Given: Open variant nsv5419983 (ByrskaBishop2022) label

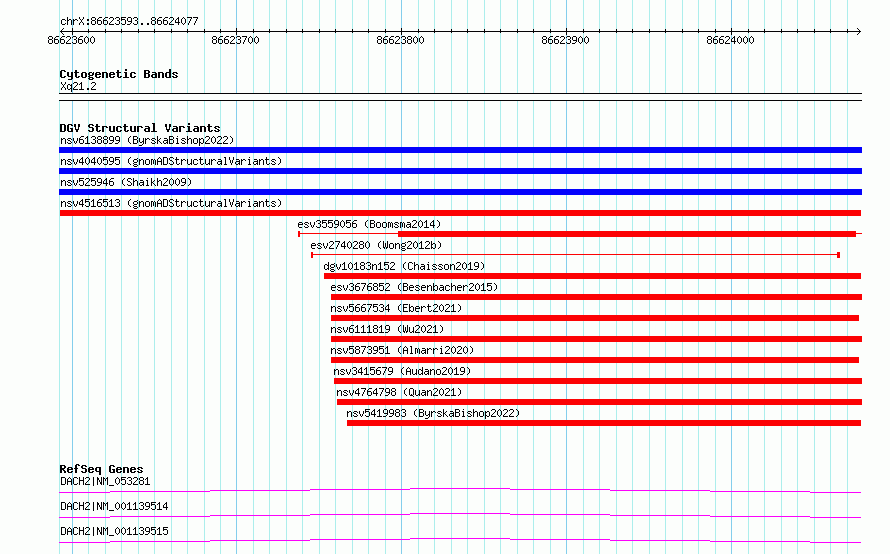Looking at the screenshot, I should [433, 413].
